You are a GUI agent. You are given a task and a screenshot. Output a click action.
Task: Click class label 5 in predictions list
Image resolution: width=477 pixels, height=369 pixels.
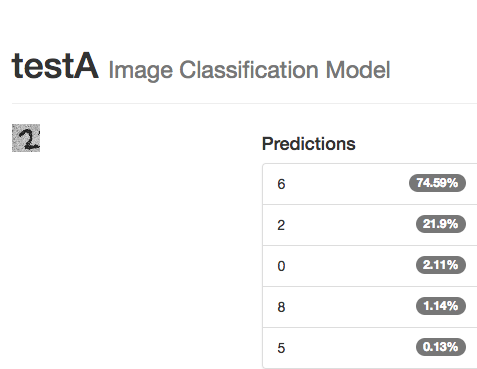(281, 348)
